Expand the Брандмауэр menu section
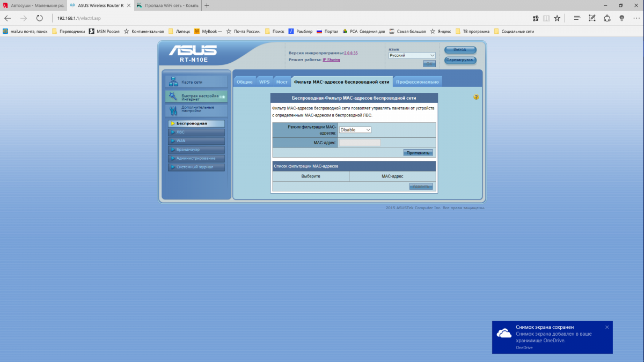This screenshot has width=644, height=362. pyautogui.click(x=196, y=150)
